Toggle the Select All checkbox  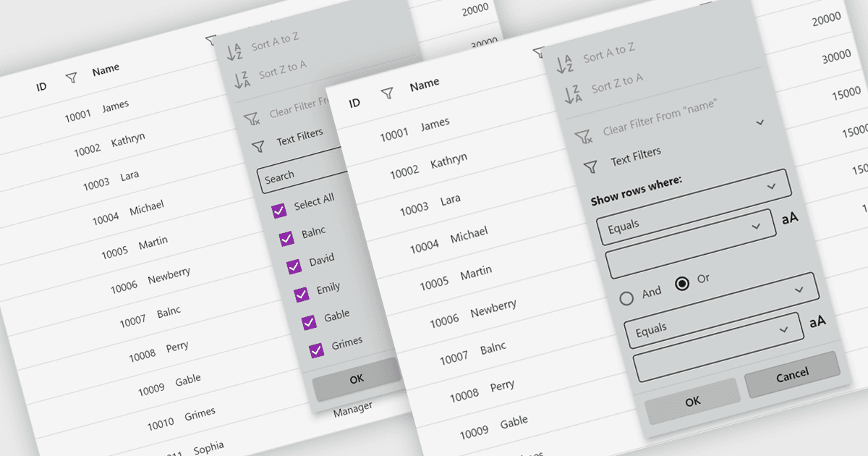click(278, 211)
